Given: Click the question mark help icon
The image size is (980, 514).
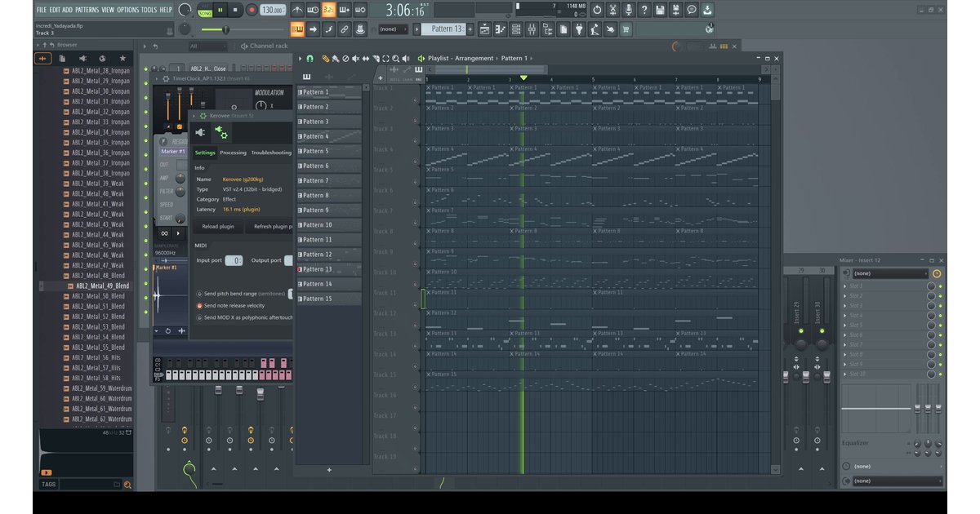Looking at the screenshot, I should [644, 10].
